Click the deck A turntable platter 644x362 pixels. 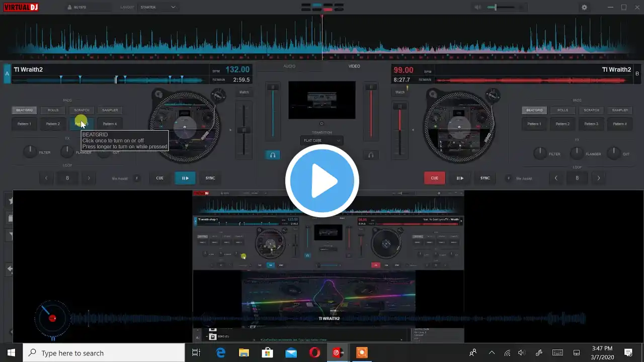click(x=185, y=127)
